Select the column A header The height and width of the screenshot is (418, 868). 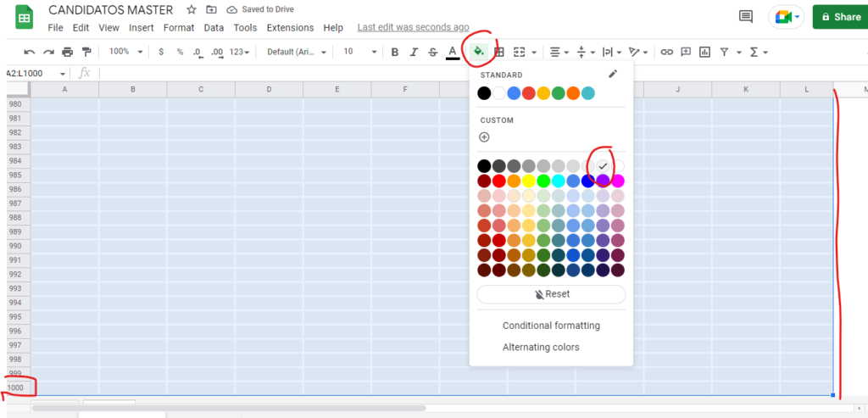64,89
